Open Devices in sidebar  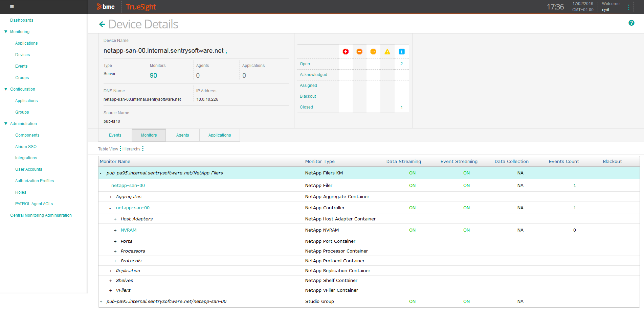pos(23,55)
